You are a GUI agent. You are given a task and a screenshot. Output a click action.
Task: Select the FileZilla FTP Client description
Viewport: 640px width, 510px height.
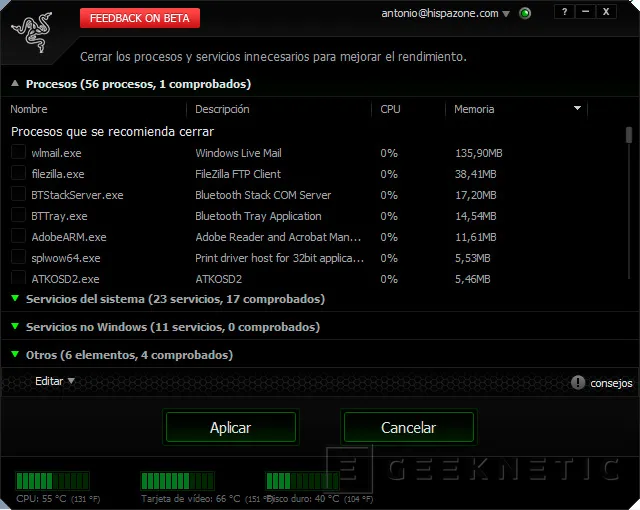click(238, 174)
